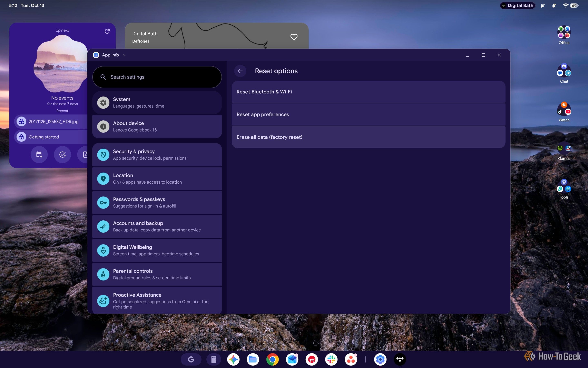Screen dimensions: 588x368
Task: Open the Gemini app in the taskbar
Action: (233, 359)
